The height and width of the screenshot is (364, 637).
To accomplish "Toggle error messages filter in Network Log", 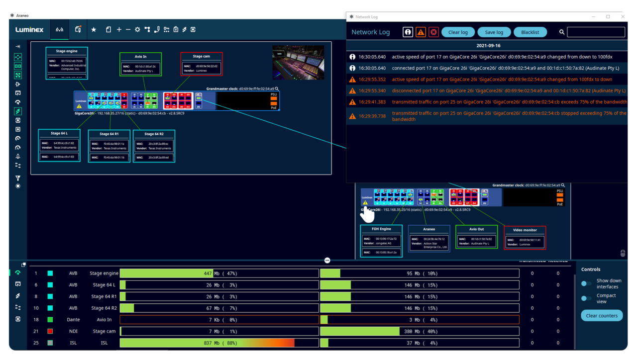I will coord(433,32).
